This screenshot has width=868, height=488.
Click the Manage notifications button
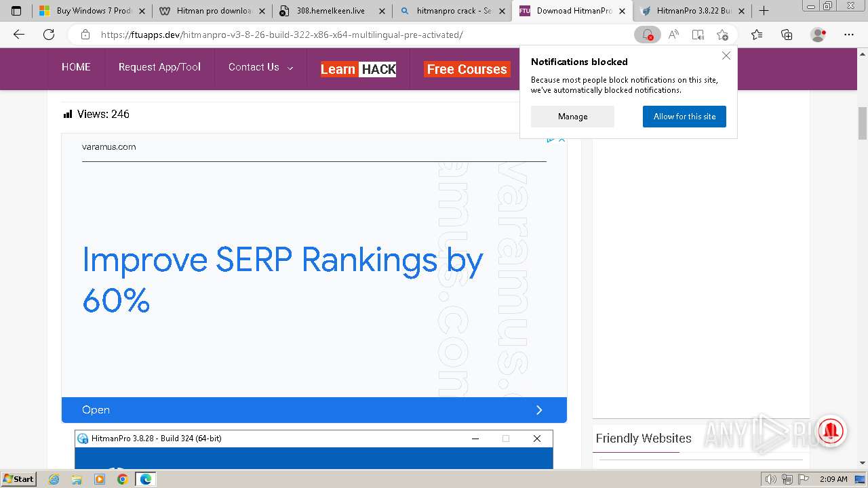pos(572,117)
